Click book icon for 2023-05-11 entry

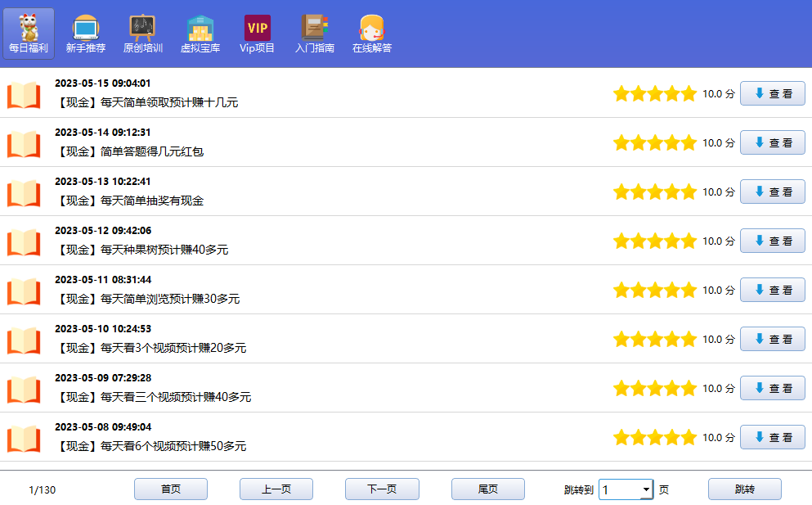coord(24,291)
